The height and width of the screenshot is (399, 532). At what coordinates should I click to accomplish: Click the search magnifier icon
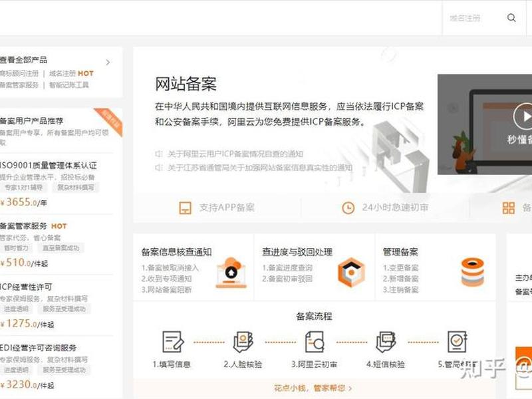pos(511,18)
